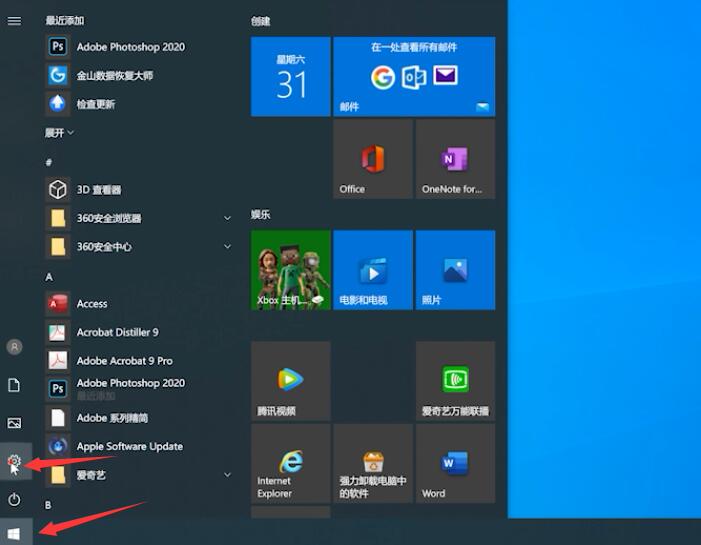The width and height of the screenshot is (701, 545).
Task: Expand chevron next to 360安全浏览器
Action: click(x=227, y=218)
